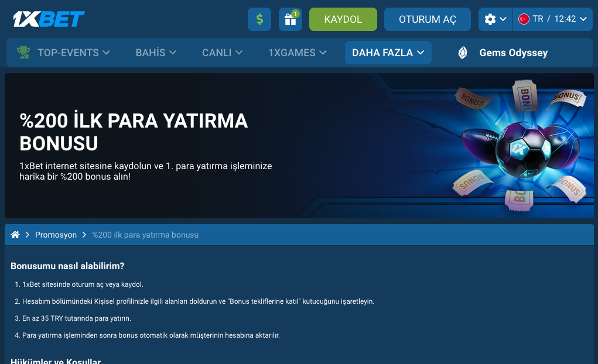Screen dimensions: 598x364
Task: Open the dollar sign deposit icon
Action: coord(259,19)
